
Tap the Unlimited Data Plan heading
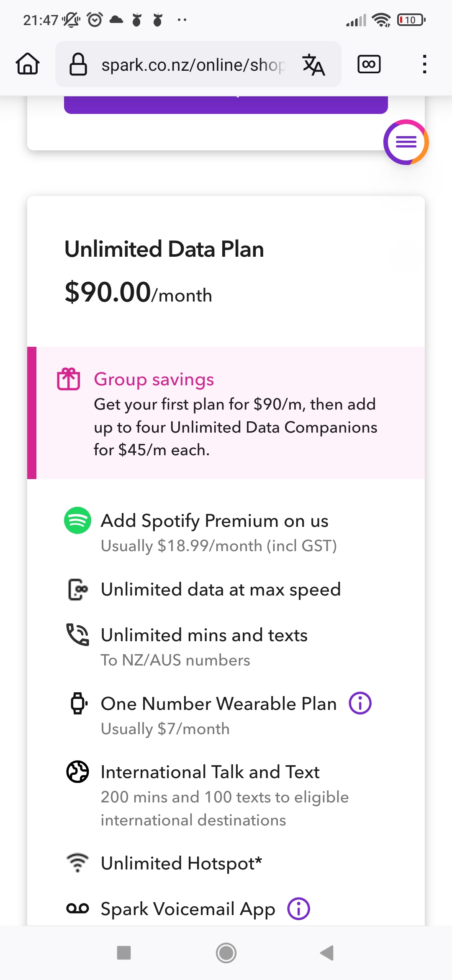164,249
